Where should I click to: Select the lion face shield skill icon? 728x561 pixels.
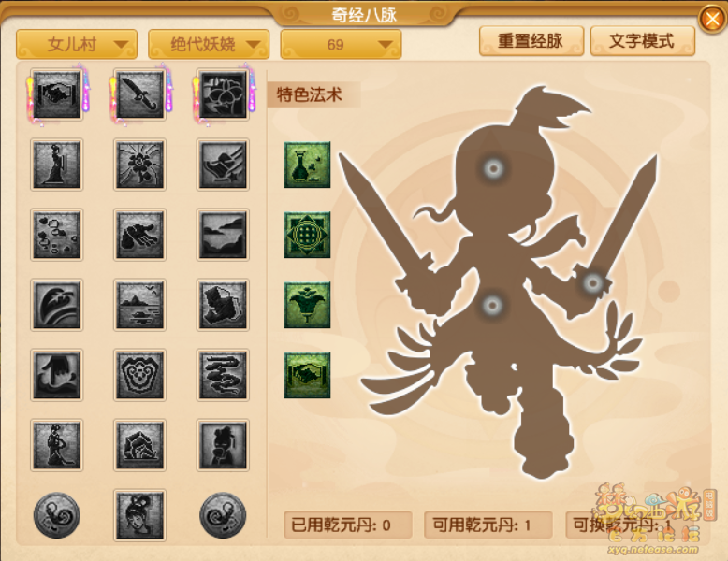click(139, 375)
